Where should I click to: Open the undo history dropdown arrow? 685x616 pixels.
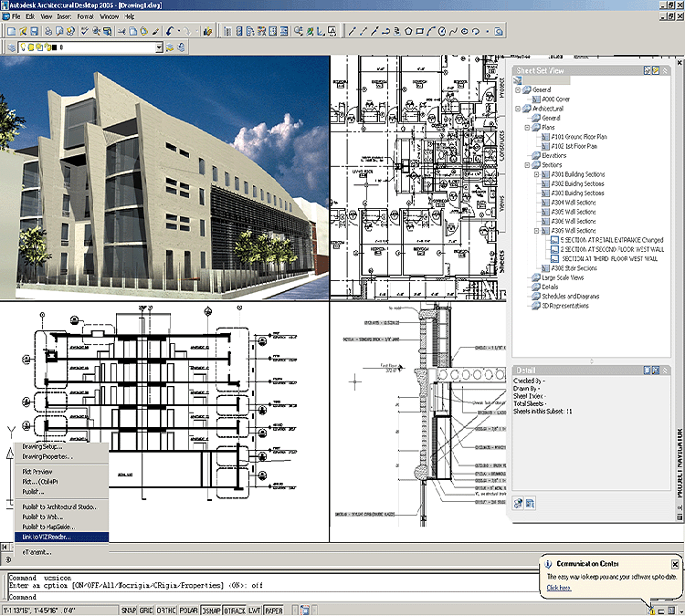pos(178,31)
